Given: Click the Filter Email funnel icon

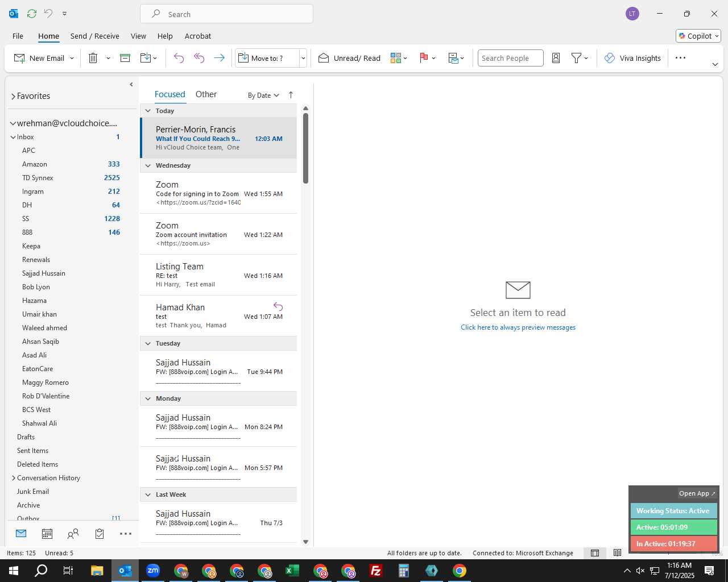Looking at the screenshot, I should click(x=576, y=58).
